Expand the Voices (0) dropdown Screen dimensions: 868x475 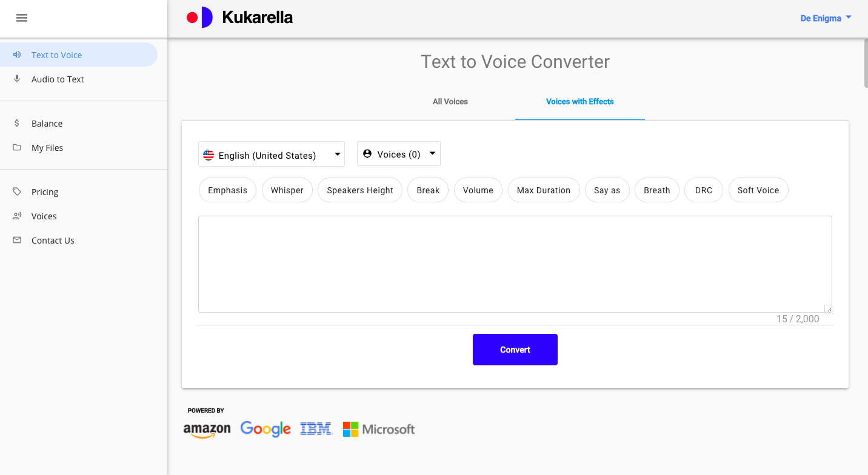click(398, 154)
